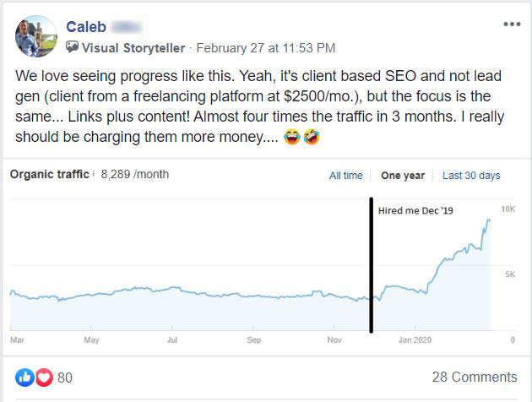Click the tears-of-joy laughing emoji
This screenshot has height=402, width=532.
pyautogui.click(x=292, y=137)
